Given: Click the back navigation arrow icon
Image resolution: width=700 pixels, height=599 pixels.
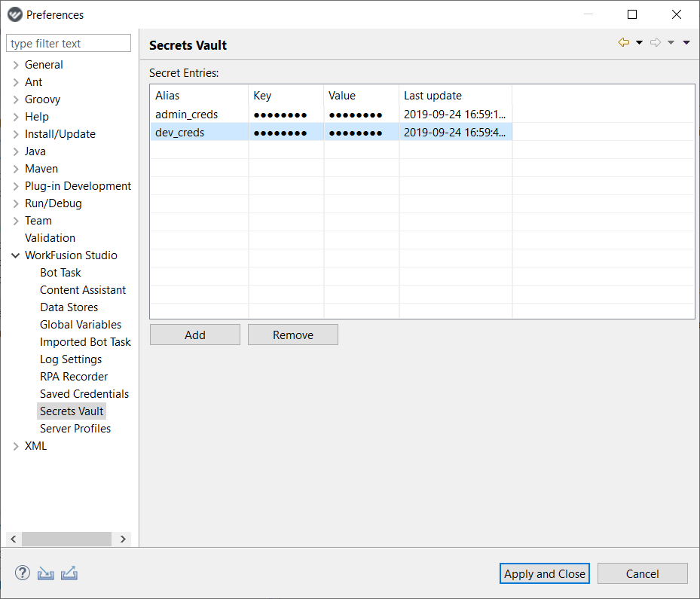Looking at the screenshot, I should click(624, 42).
